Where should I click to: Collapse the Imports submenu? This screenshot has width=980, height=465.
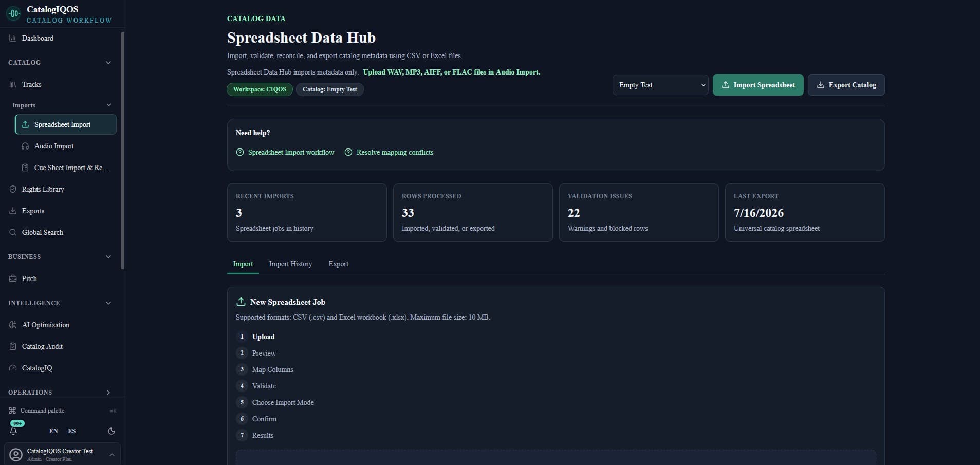tap(109, 105)
